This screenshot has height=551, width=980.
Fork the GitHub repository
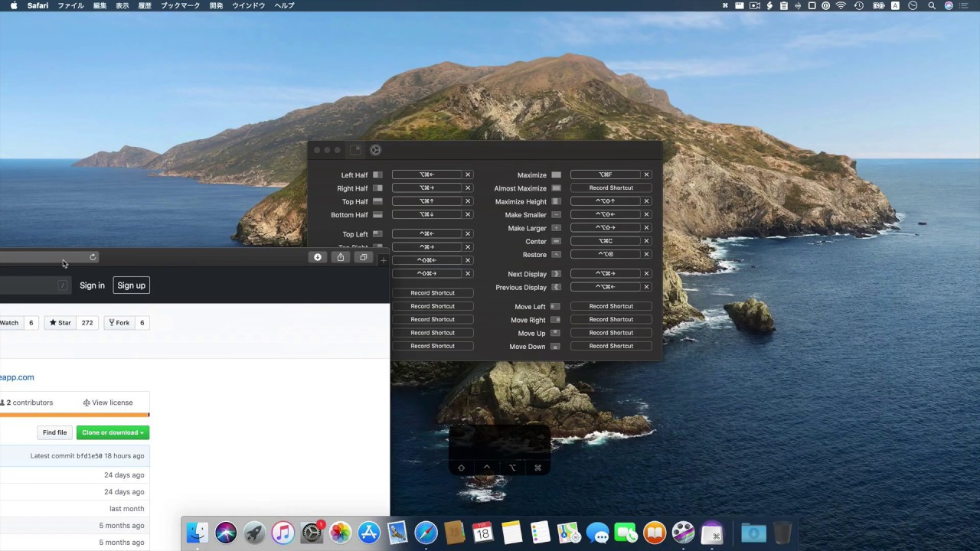[119, 323]
